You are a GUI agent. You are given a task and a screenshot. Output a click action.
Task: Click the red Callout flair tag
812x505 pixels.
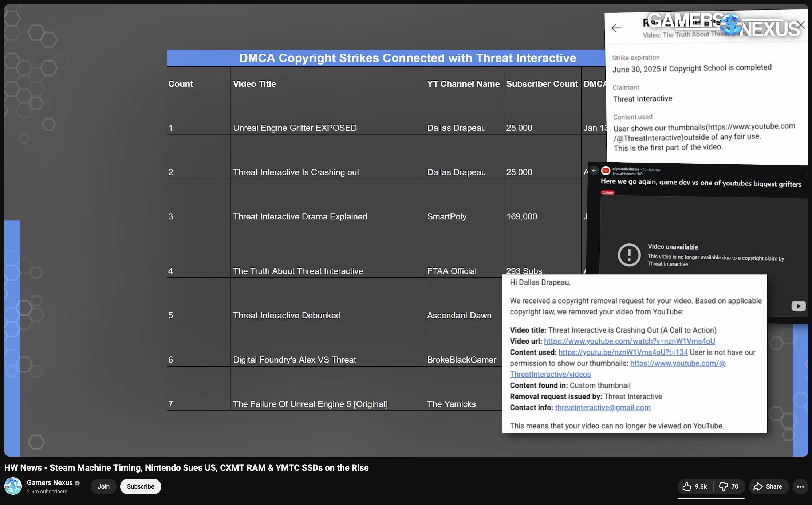(607, 193)
